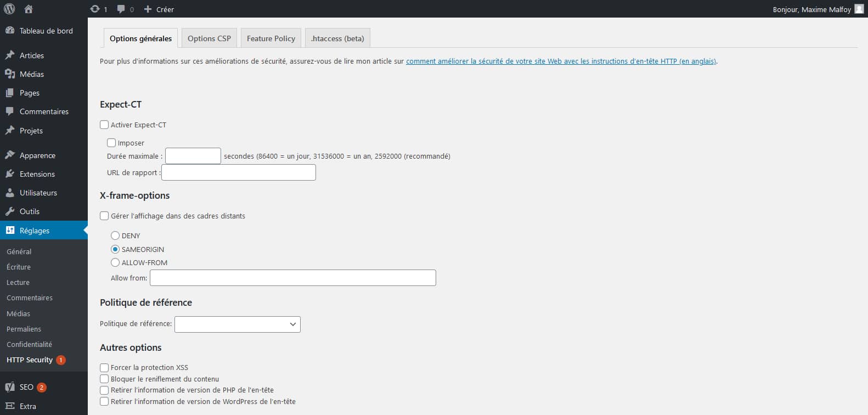Viewport: 868px width, 415px height.
Task: Click the Réglages settings icon
Action: [x=10, y=231]
